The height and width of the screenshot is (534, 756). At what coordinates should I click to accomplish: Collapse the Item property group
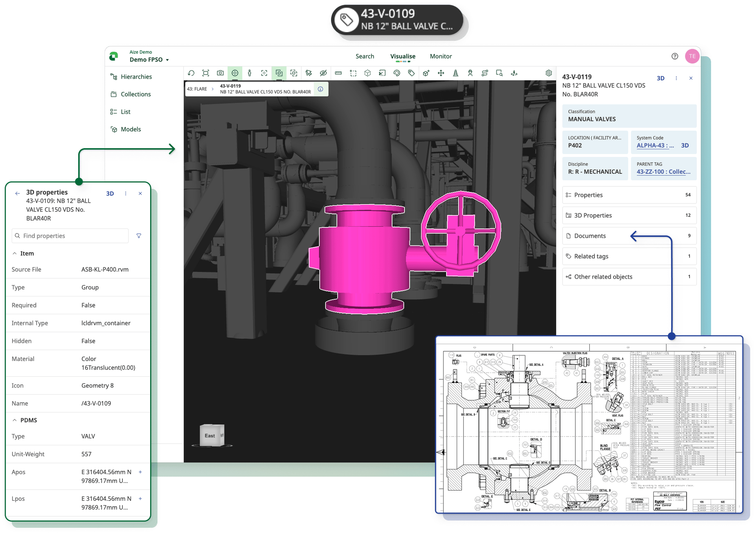coord(14,253)
